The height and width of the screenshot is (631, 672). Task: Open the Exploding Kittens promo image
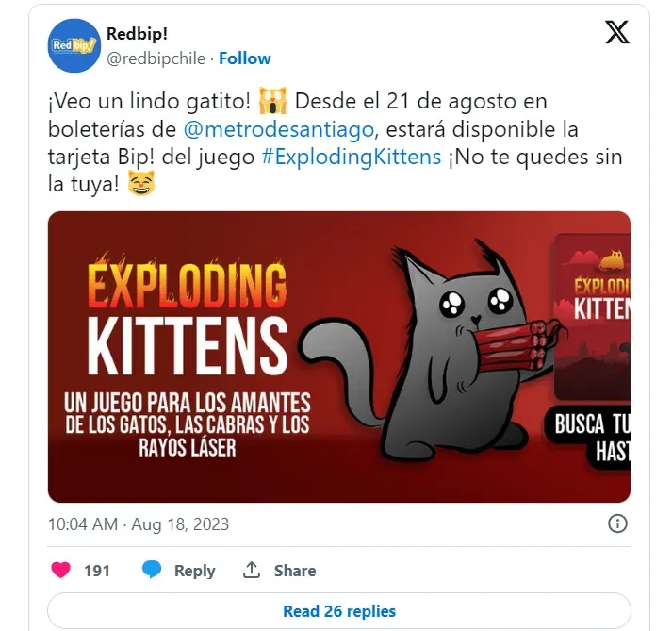pyautogui.click(x=339, y=357)
